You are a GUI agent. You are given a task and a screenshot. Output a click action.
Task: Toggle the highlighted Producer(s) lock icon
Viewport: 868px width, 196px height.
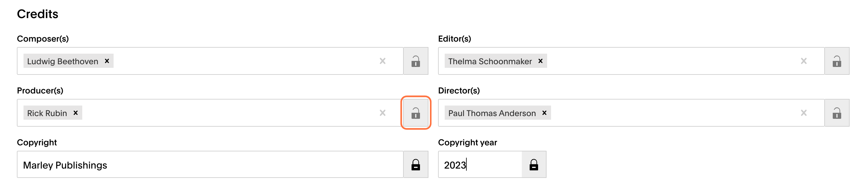coord(415,113)
